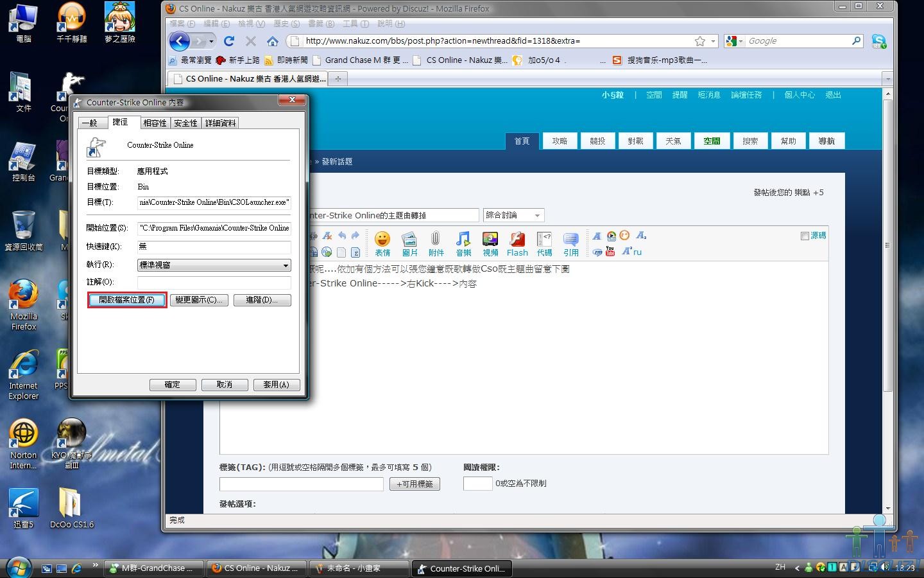Open the Norton Internet desktop icon

pyautogui.click(x=24, y=444)
